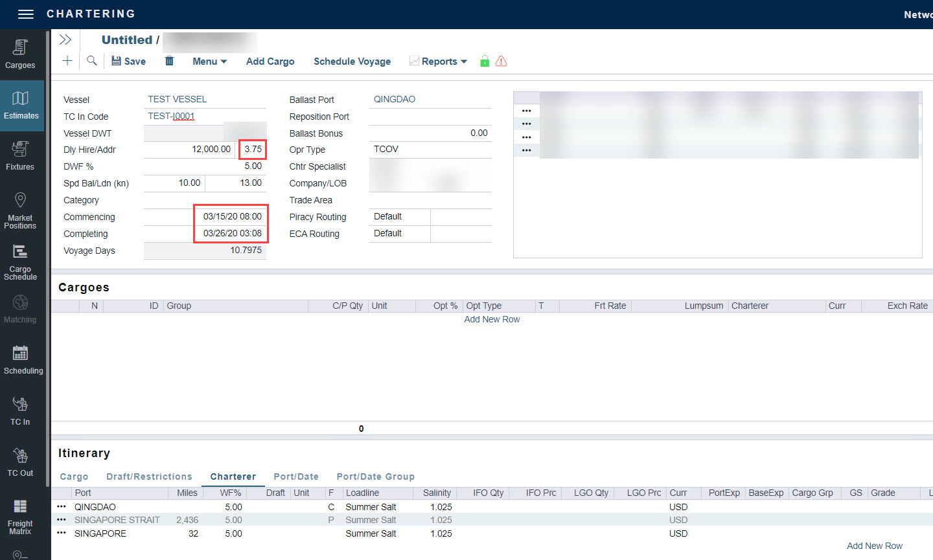This screenshot has width=933, height=560.
Task: Click the Commencing date field
Action: coord(231,217)
